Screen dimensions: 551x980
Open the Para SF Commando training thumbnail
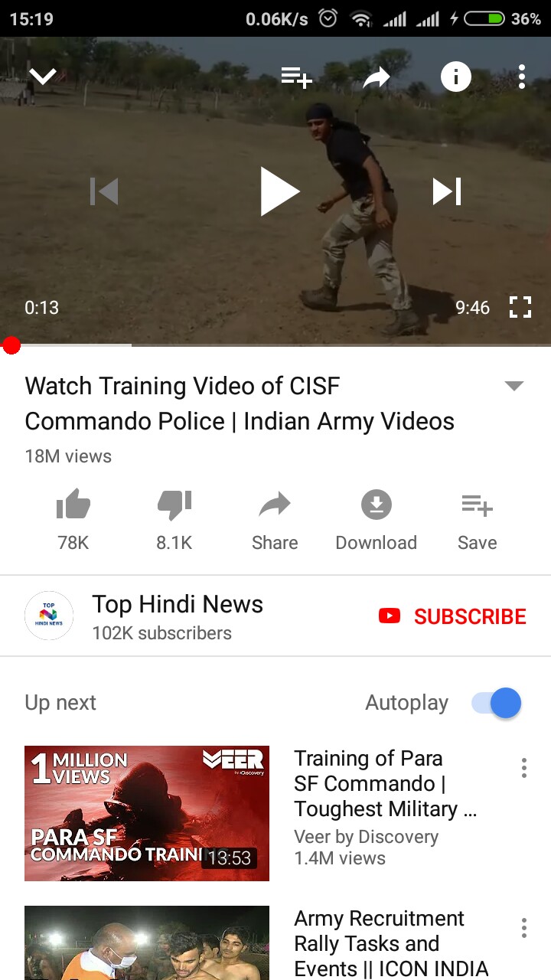147,813
